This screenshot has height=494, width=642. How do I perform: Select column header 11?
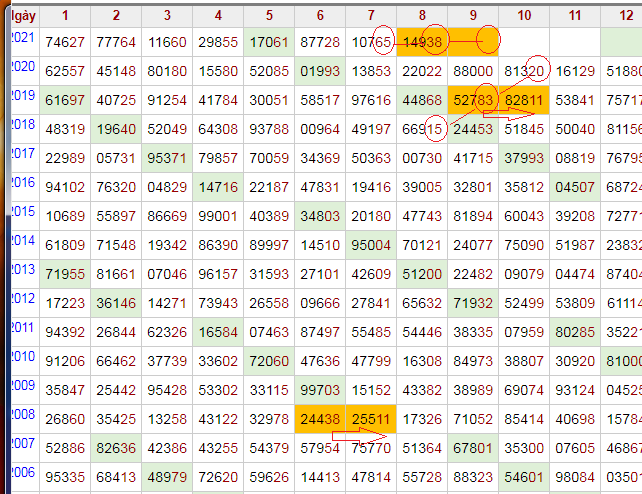click(x=574, y=15)
